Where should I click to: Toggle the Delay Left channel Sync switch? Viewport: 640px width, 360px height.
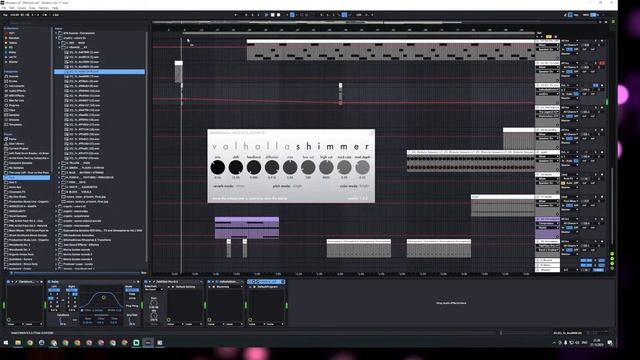click(x=54, y=290)
